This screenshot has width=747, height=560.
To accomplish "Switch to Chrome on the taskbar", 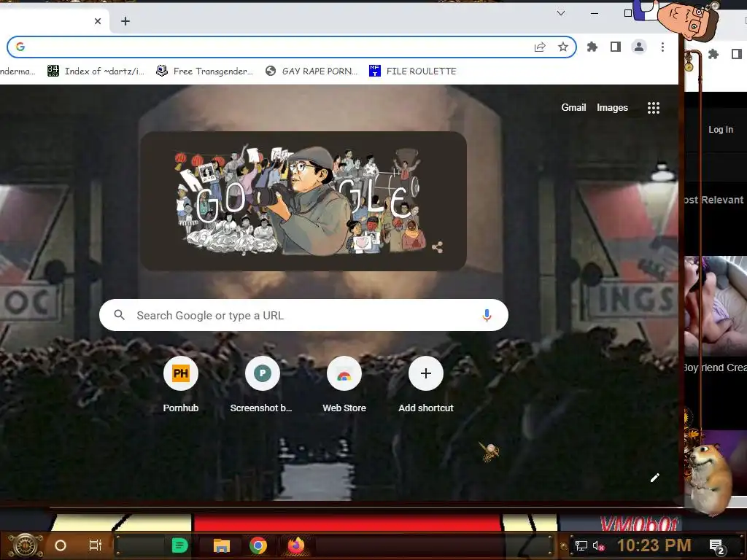I will pos(258,545).
